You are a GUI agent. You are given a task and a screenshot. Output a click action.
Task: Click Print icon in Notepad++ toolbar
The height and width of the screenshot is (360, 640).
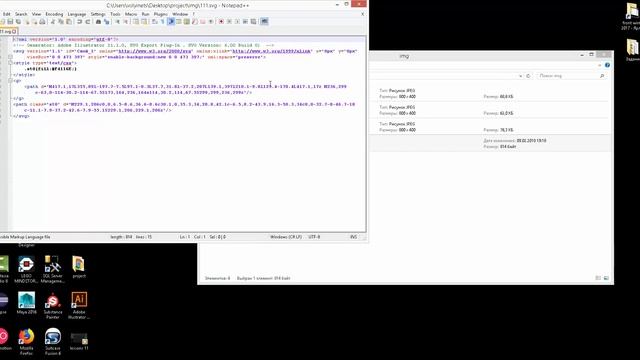42,21
